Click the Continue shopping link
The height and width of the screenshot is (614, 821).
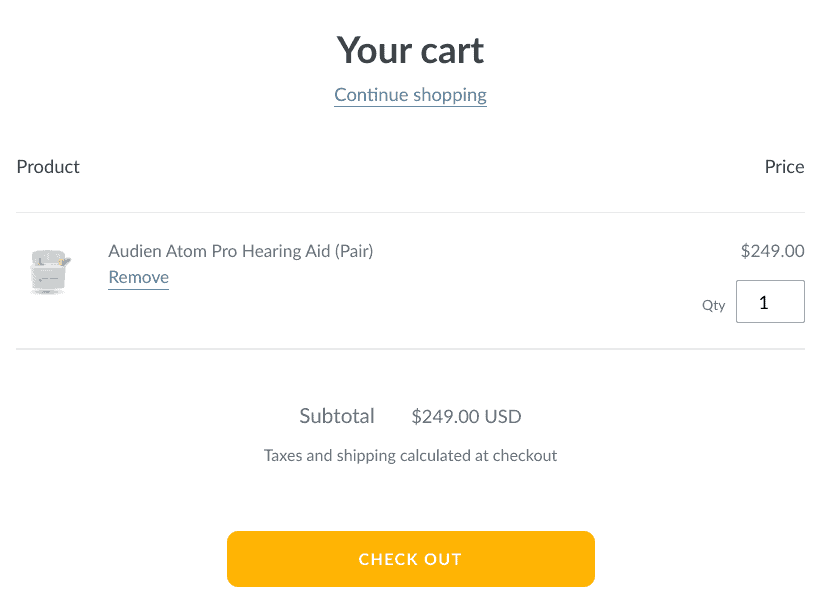[410, 95]
